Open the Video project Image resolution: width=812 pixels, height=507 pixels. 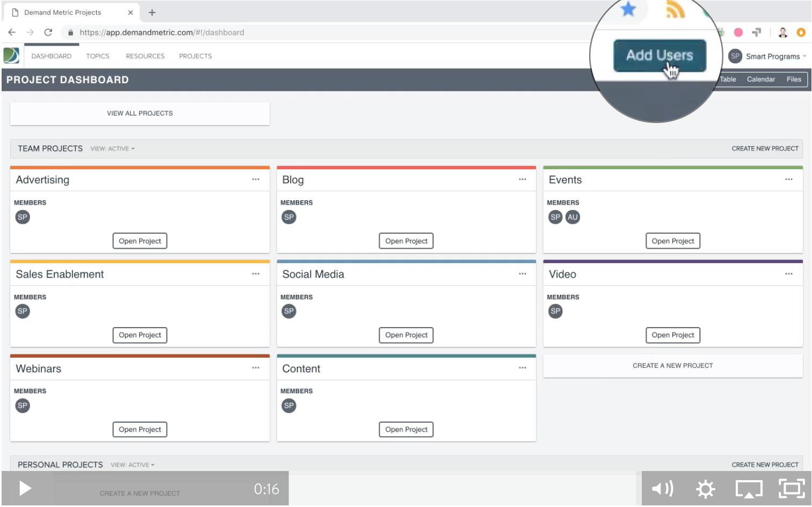[x=673, y=335]
